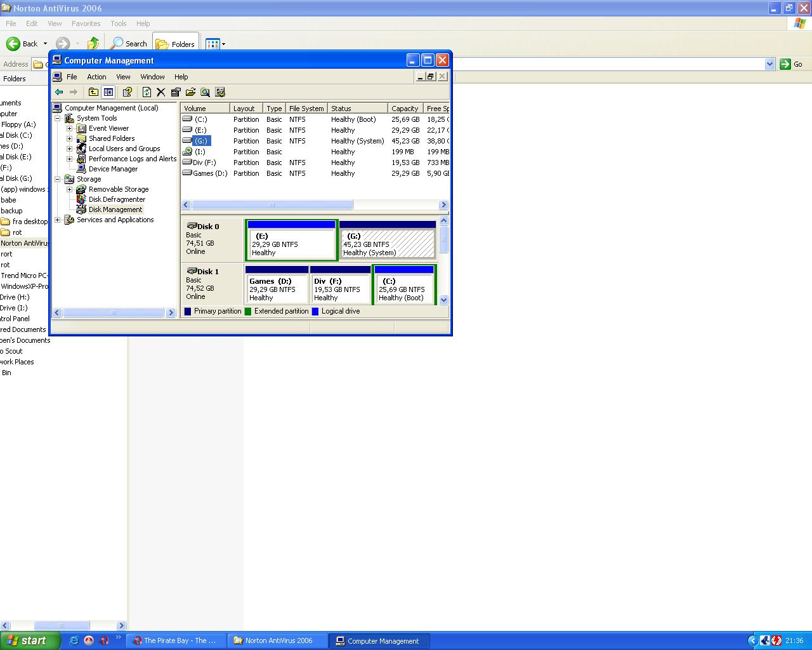Select the Games (D:) volume row

(315, 173)
